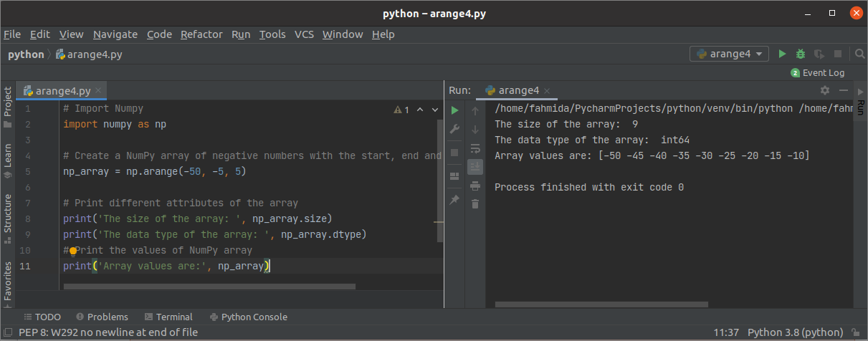This screenshot has height=341, width=868.
Task: Open Search Everywhere magnifier icon
Action: pos(859,54)
